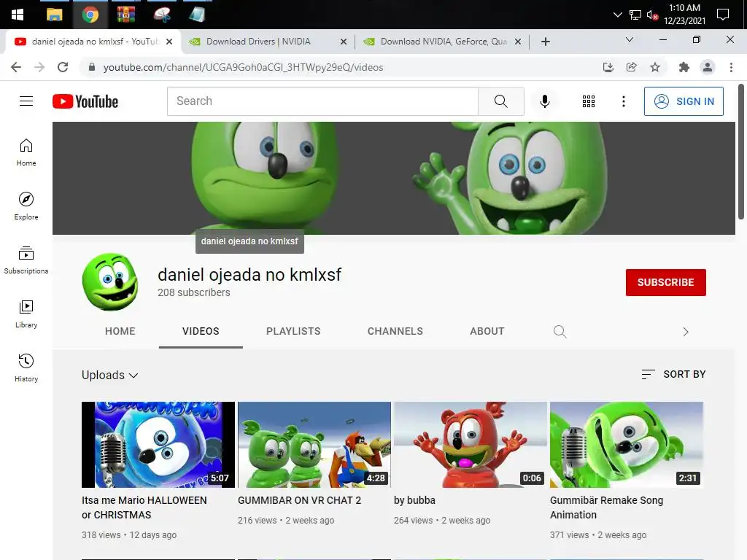This screenshot has width=747, height=560.
Task: Click the site lock icon
Action: tap(92, 67)
